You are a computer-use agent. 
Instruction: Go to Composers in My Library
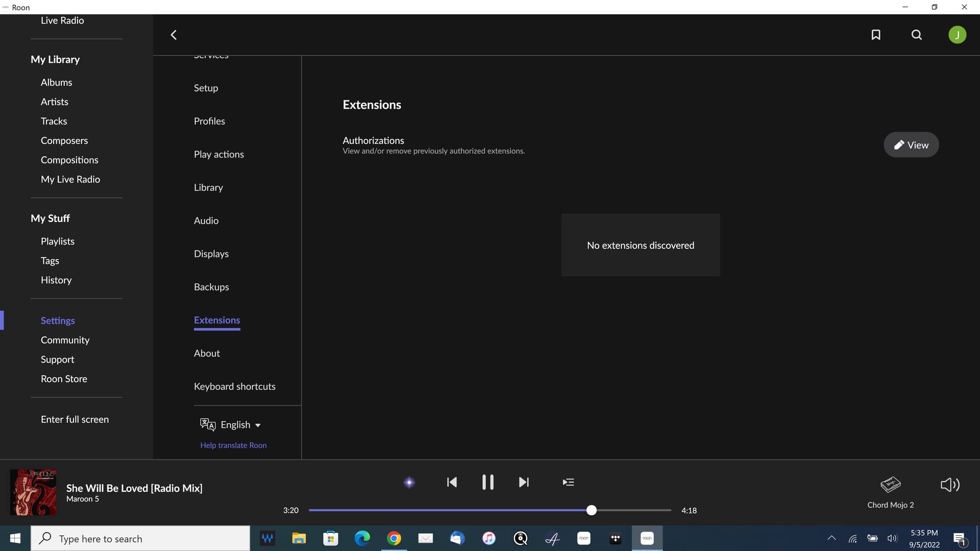click(64, 140)
